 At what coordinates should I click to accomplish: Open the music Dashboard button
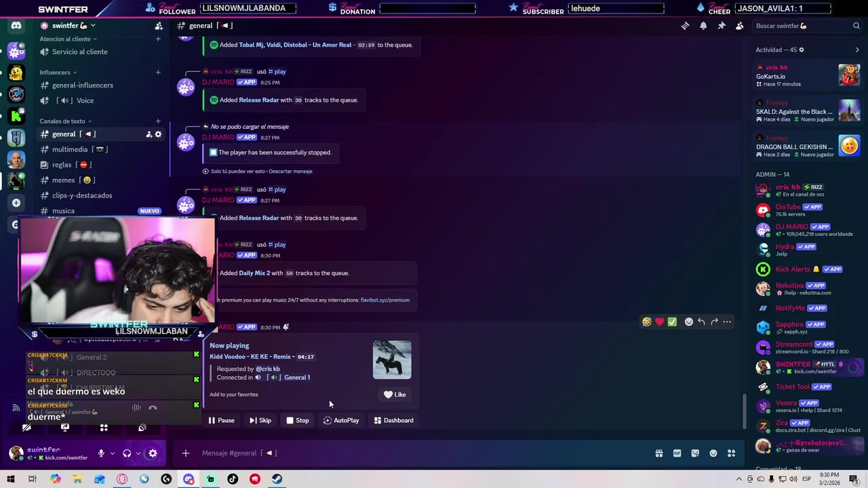click(x=393, y=420)
